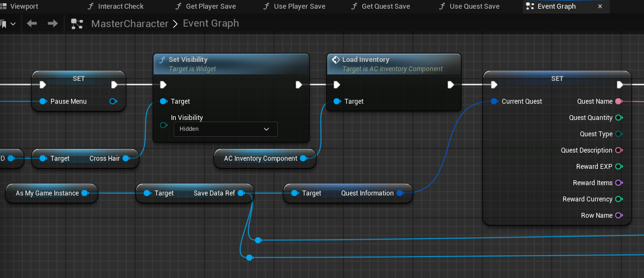Viewport: 644px width, 278px height.
Task: Select the As My Game Instance node
Action: pyautogui.click(x=52, y=193)
